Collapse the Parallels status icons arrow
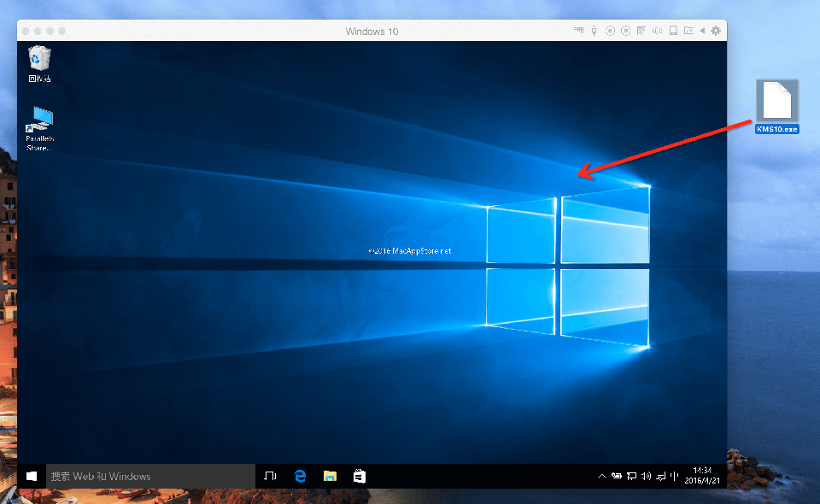The image size is (820, 504). pyautogui.click(x=703, y=31)
